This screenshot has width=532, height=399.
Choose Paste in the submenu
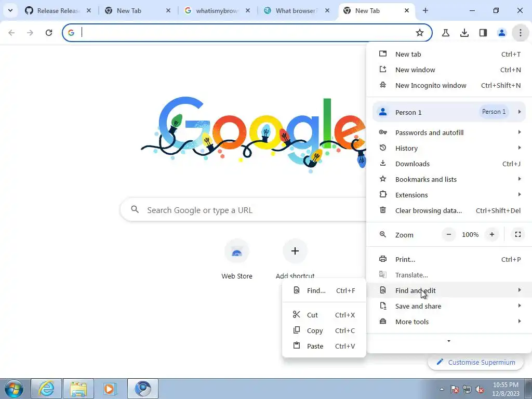(324, 346)
